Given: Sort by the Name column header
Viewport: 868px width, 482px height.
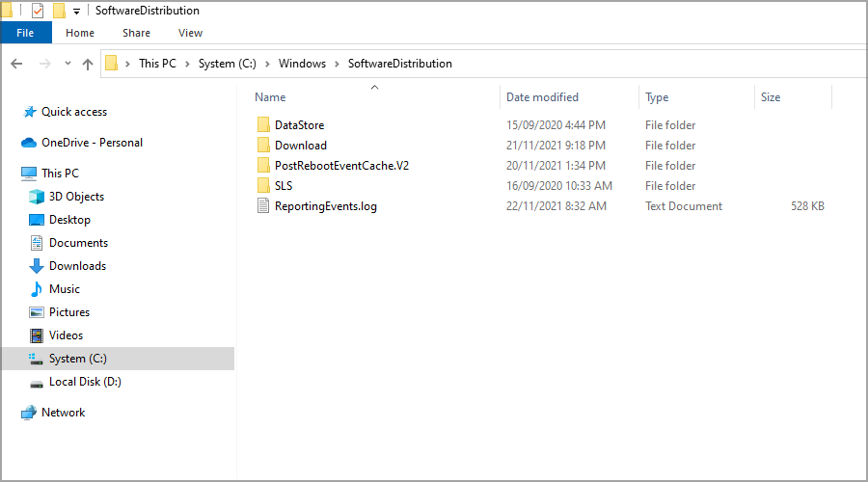Looking at the screenshot, I should 270,97.
